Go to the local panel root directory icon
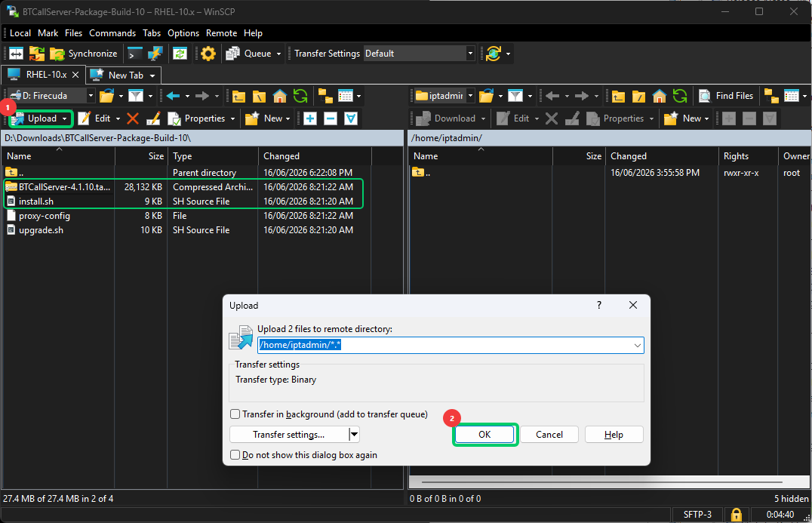This screenshot has width=812, height=523. click(259, 96)
